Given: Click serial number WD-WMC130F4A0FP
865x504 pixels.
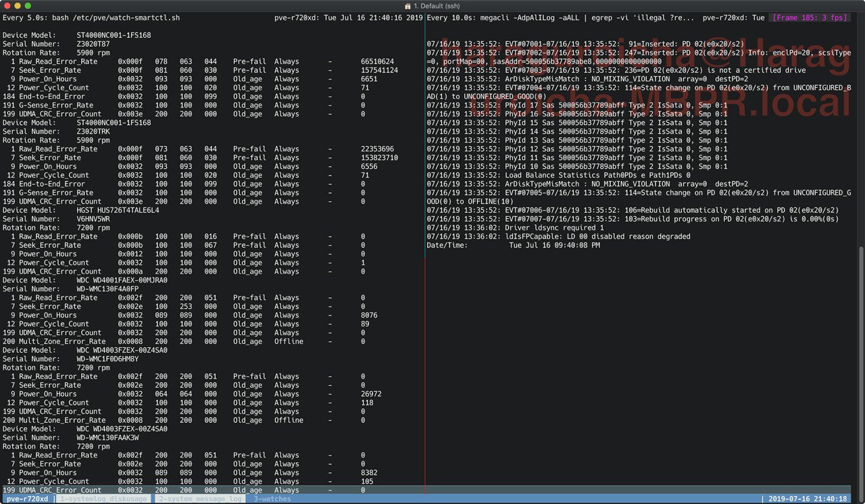Looking at the screenshot, I should pyautogui.click(x=107, y=289).
